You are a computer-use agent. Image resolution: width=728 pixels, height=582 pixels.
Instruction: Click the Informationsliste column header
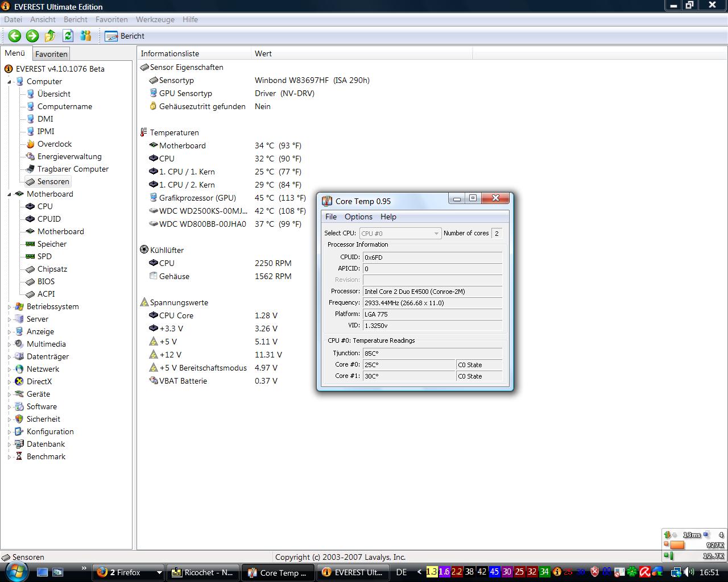193,53
